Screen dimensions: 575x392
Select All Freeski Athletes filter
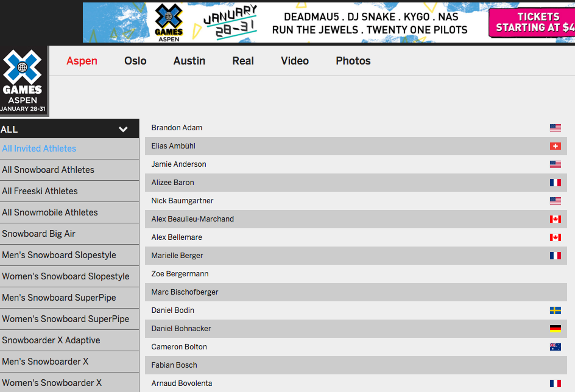[69, 191]
